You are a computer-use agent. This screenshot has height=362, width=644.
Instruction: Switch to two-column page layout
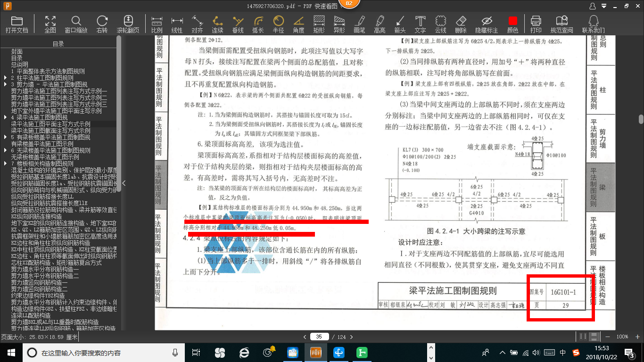(584, 337)
